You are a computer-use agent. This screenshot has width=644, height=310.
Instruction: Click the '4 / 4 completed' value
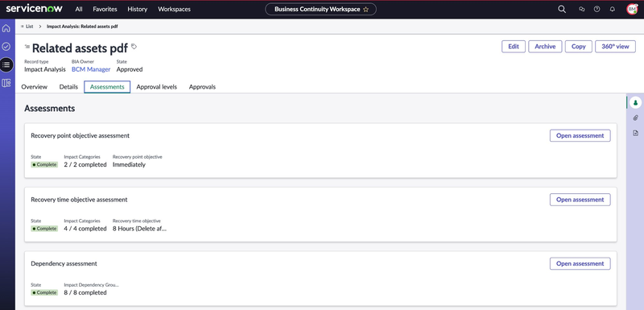(x=85, y=229)
